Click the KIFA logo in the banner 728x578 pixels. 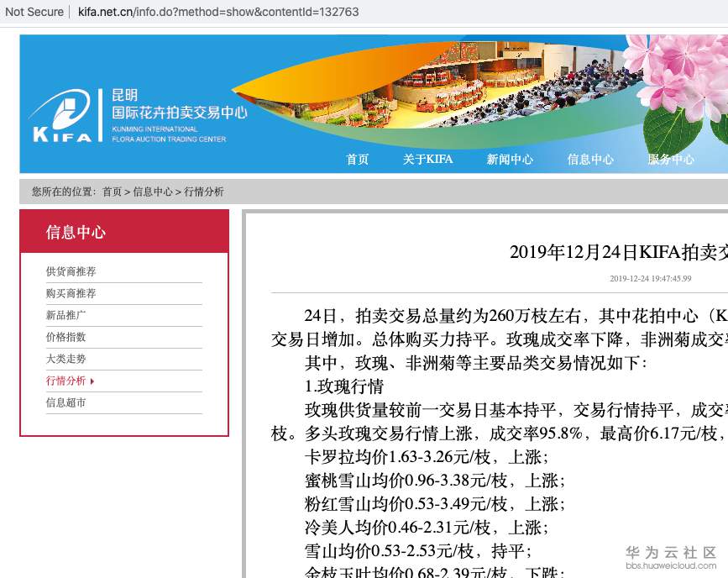[62, 116]
